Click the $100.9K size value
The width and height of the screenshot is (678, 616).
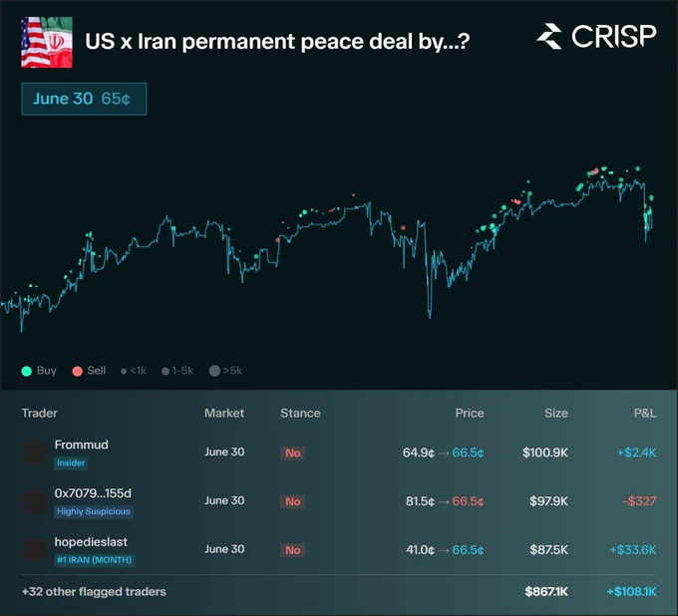(x=545, y=453)
